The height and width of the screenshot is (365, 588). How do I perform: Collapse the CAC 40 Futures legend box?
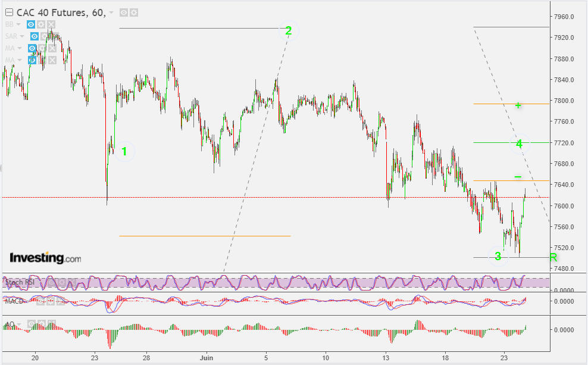pos(9,13)
